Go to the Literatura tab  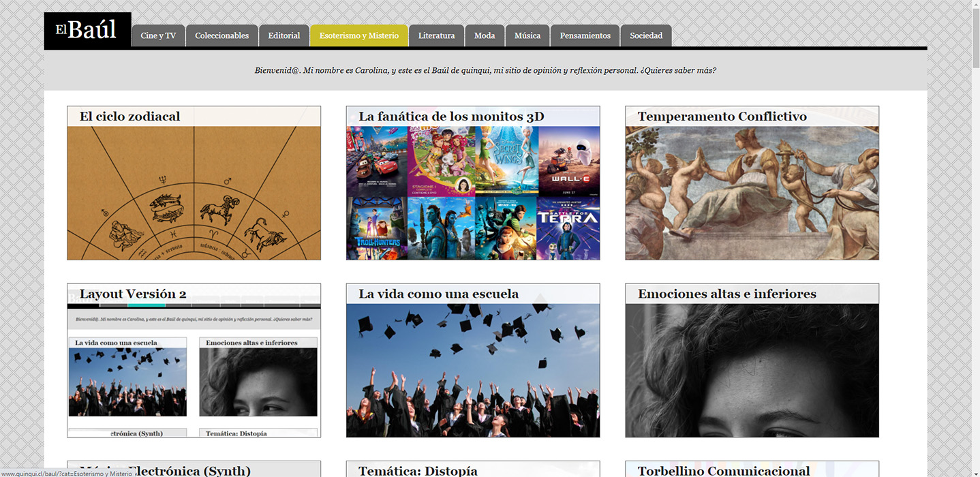point(437,36)
